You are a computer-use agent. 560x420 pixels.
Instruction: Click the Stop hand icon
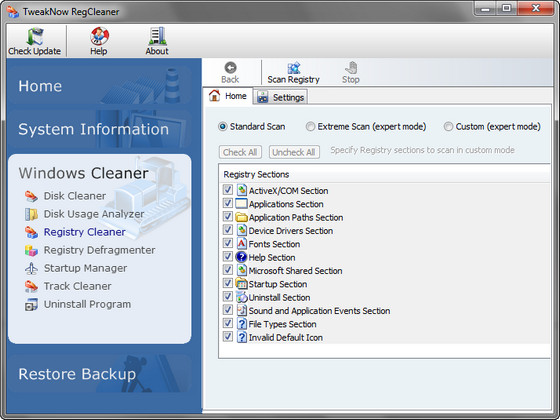click(351, 68)
